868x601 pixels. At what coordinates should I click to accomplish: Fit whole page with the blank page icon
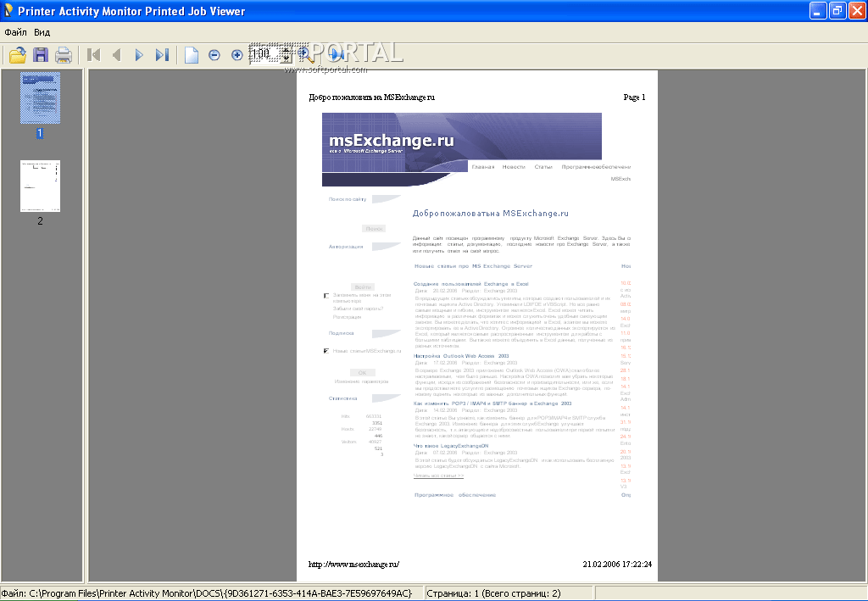(x=192, y=55)
